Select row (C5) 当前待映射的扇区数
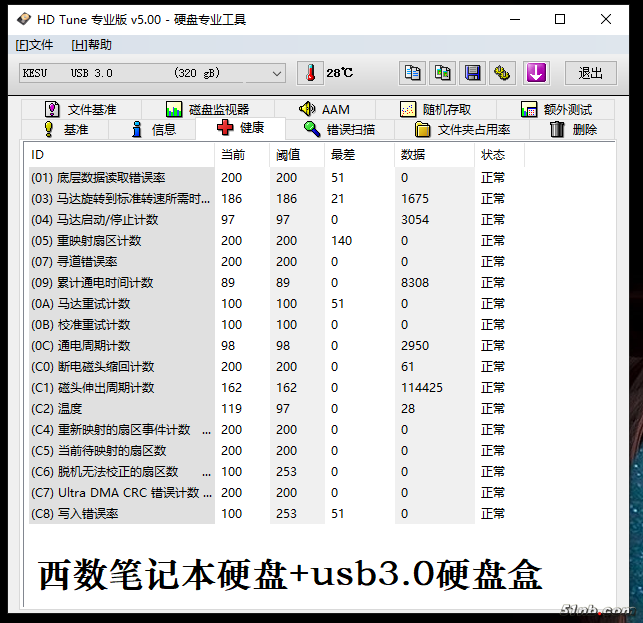Screen dimensions: 643x623 tap(277, 450)
